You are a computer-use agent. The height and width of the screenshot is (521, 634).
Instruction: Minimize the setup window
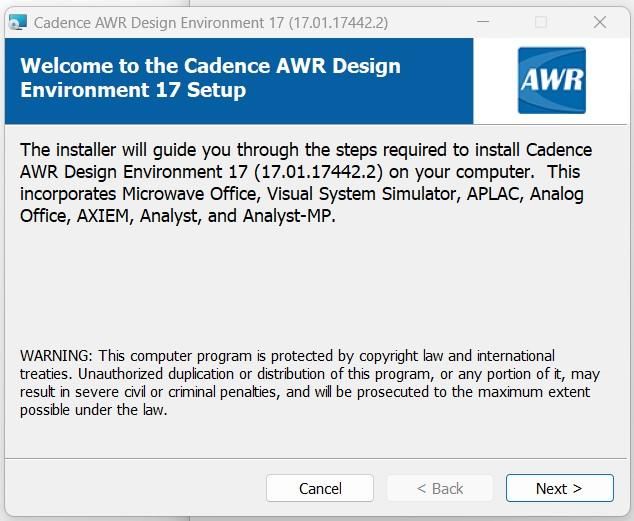(x=483, y=22)
